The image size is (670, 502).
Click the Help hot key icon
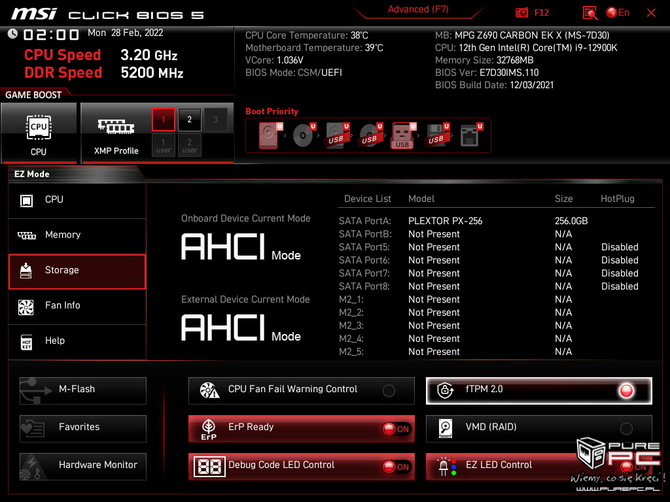(26, 342)
